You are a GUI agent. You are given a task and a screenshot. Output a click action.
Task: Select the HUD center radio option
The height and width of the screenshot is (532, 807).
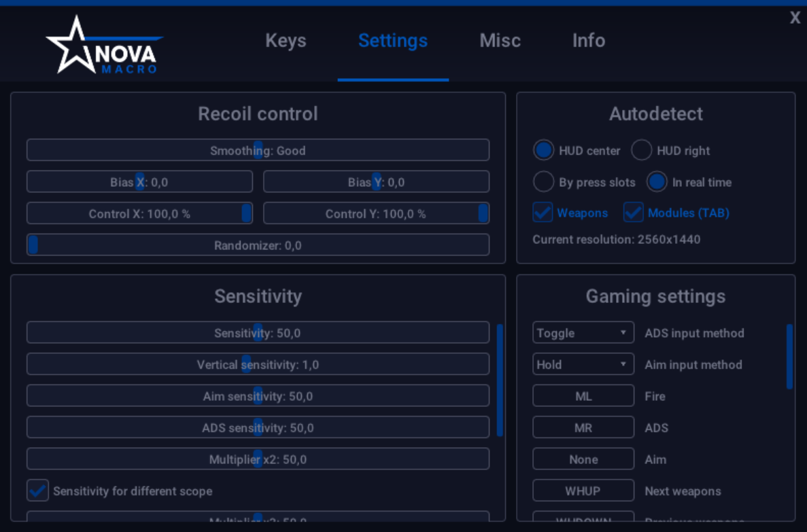(543, 150)
